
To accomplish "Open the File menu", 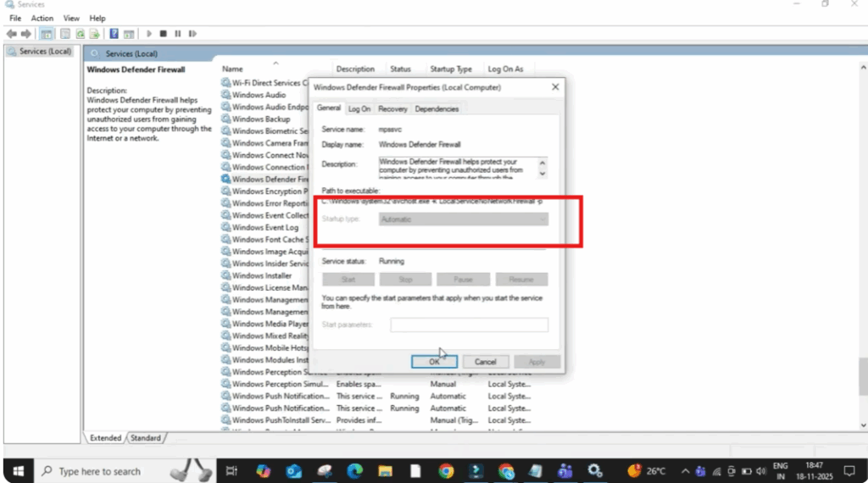I will (15, 19).
